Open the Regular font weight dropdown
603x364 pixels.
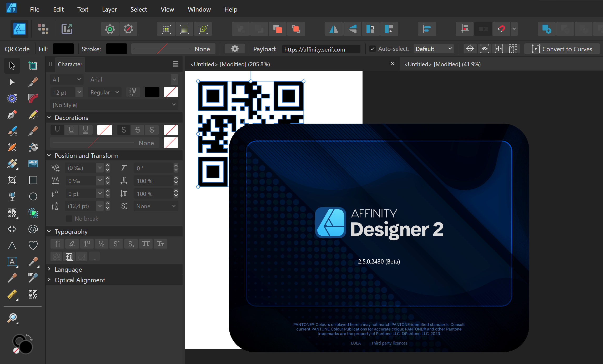pos(105,92)
